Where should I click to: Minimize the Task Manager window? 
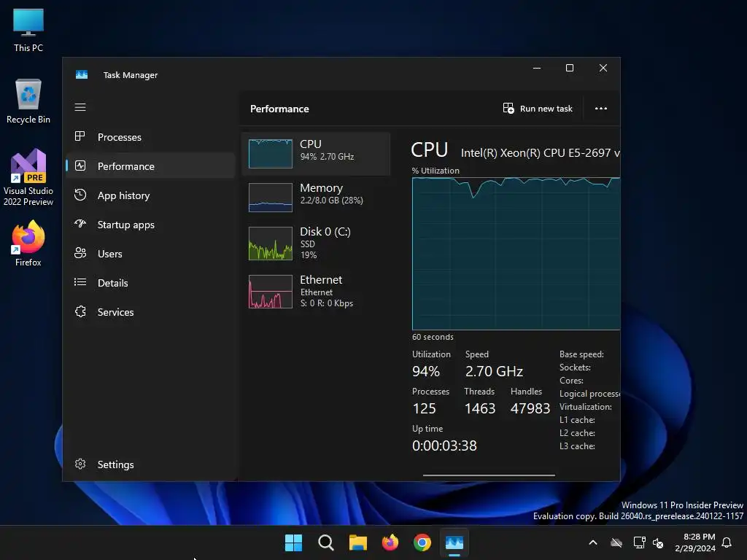(537, 68)
